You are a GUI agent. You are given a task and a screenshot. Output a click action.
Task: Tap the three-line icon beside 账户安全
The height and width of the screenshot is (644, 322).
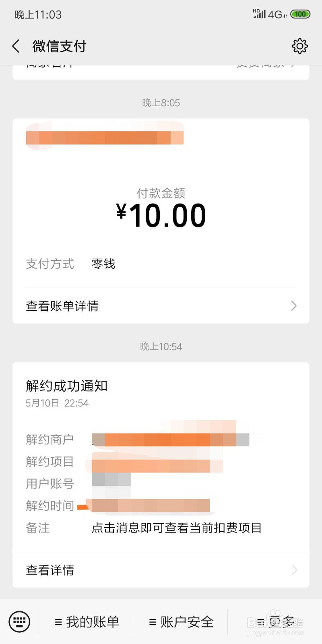pos(153,622)
